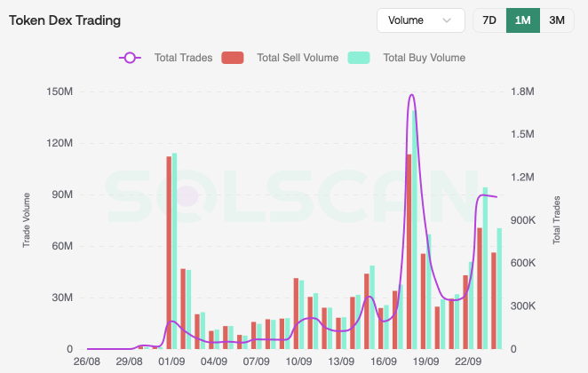Toggle Total Trades legend label
Viewport: 588px width, 373px height.
[x=183, y=58]
